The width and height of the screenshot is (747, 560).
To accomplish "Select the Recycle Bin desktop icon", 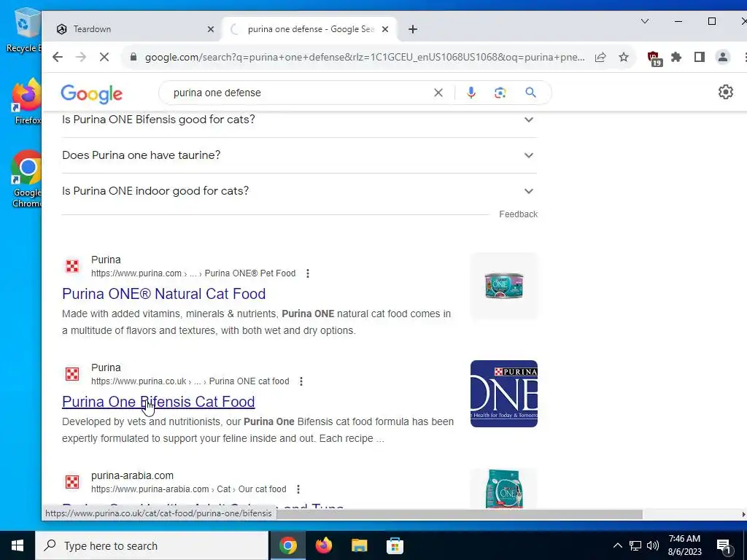I will tap(23, 30).
